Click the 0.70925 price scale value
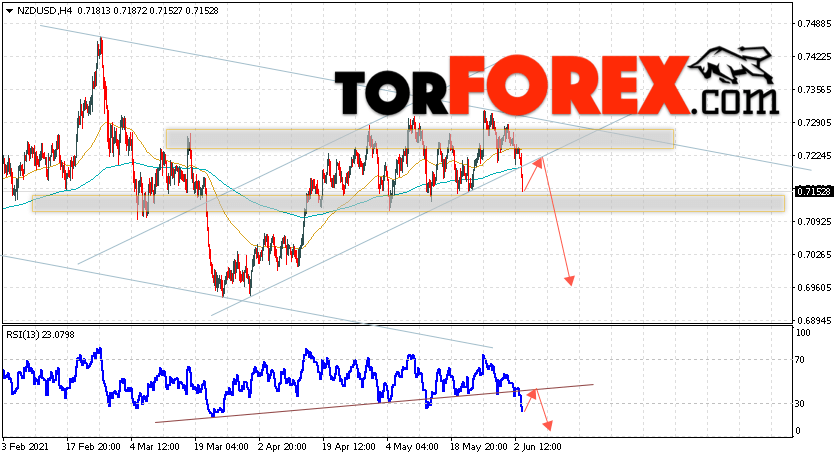838x458 pixels. coord(814,221)
